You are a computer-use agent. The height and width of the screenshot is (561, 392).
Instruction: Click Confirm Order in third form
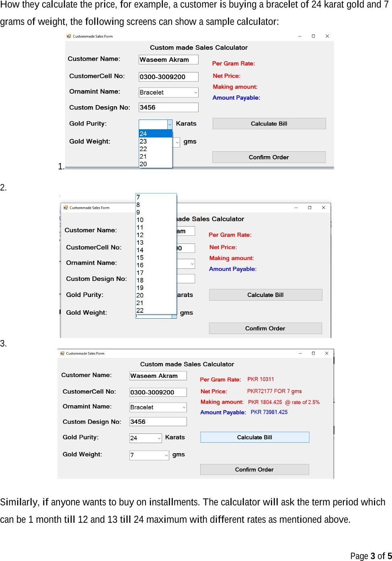[x=254, y=470]
